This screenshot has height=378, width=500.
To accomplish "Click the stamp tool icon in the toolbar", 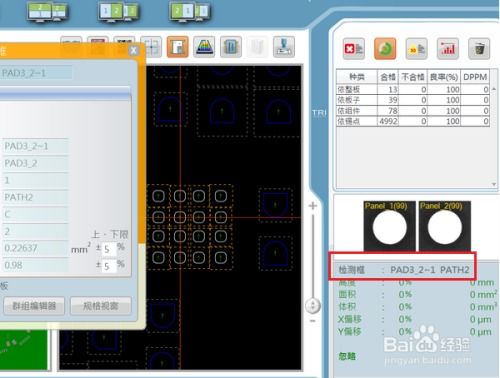I will [284, 47].
